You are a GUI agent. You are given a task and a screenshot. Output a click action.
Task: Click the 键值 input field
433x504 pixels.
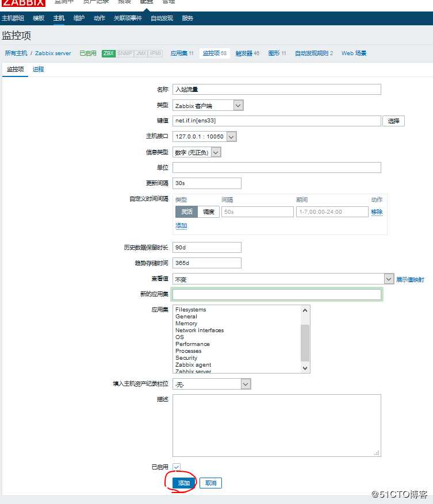[277, 121]
